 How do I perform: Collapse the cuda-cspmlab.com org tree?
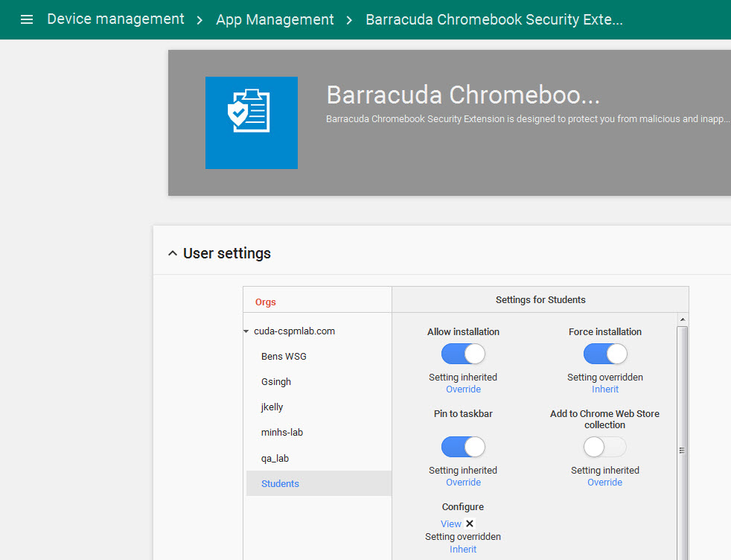coord(246,331)
